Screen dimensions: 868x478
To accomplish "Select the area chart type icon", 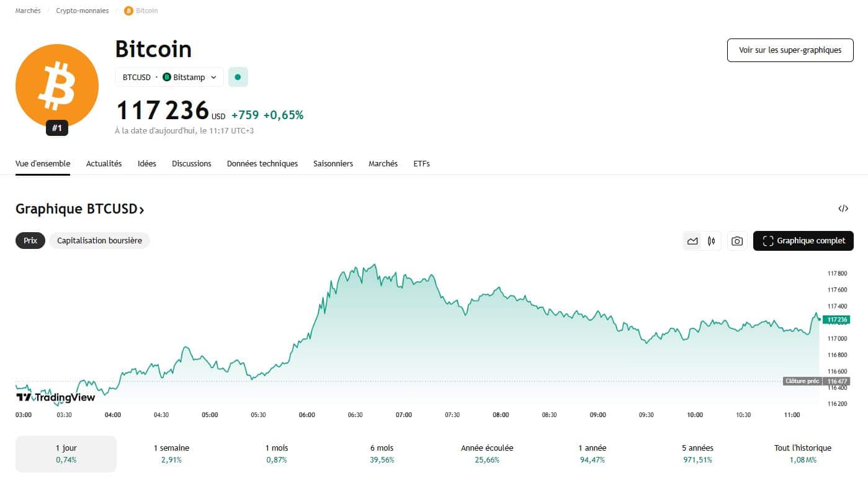I will (x=692, y=241).
